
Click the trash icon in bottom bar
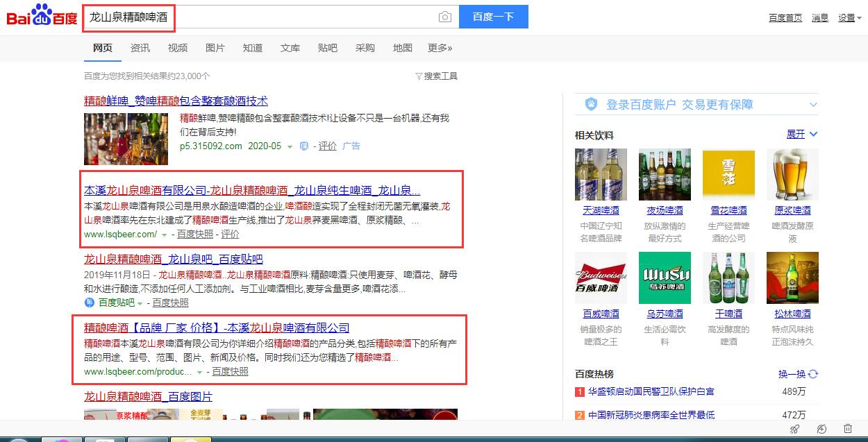tap(848, 430)
